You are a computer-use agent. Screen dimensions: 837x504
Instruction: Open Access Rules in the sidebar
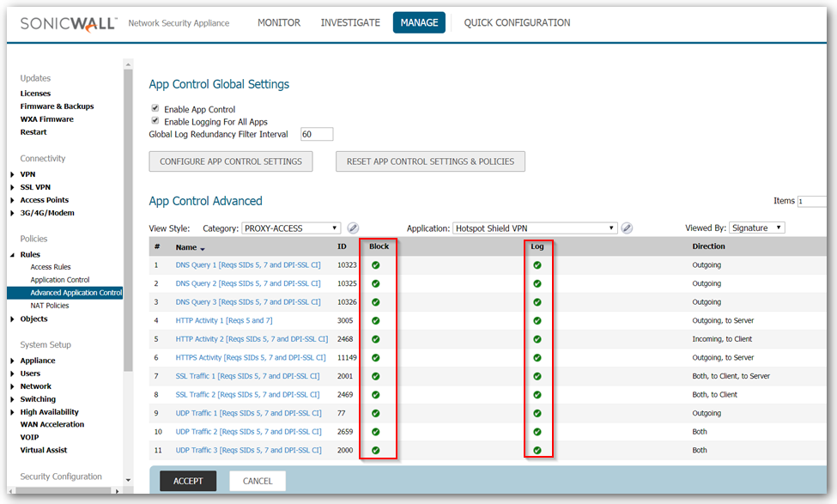tap(50, 267)
